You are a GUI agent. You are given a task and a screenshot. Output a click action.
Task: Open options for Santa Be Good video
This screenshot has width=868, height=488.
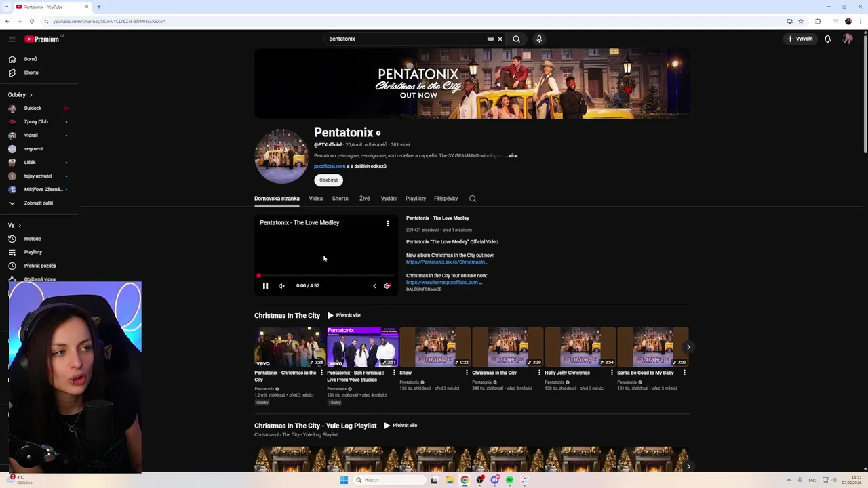[x=684, y=373]
